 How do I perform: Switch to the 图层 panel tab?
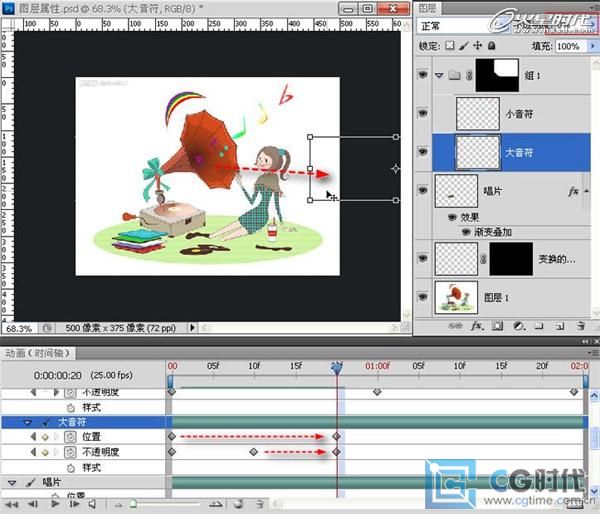427,7
